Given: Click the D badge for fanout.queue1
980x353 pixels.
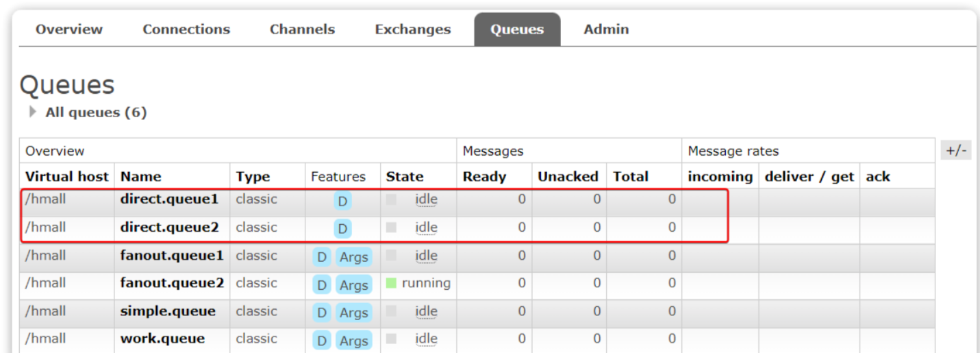Looking at the screenshot, I should point(321,257).
